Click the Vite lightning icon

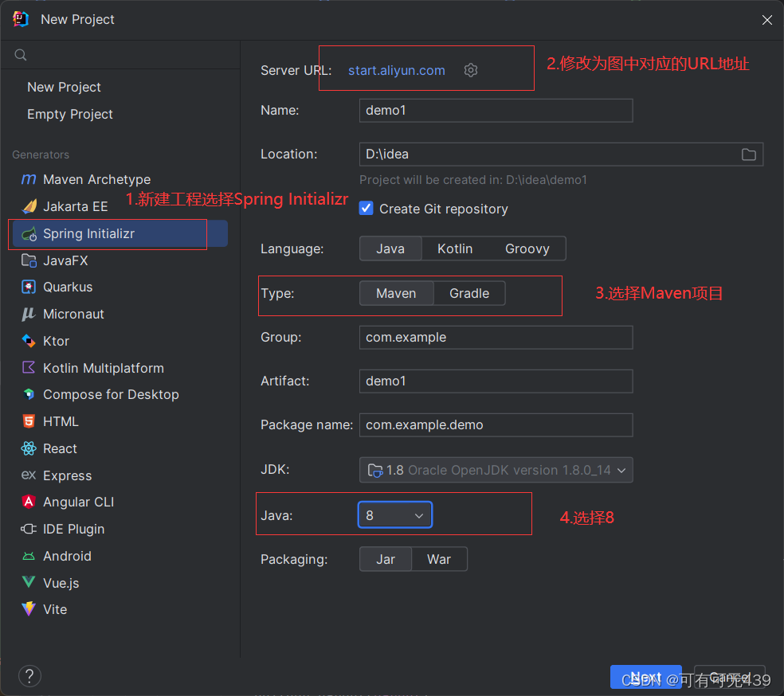29,608
